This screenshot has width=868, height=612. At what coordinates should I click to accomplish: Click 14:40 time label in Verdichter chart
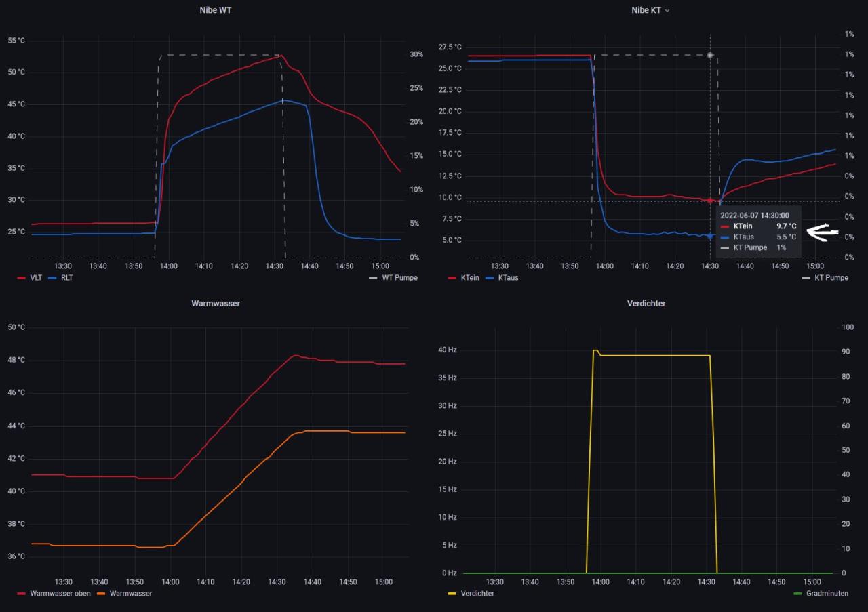point(742,582)
